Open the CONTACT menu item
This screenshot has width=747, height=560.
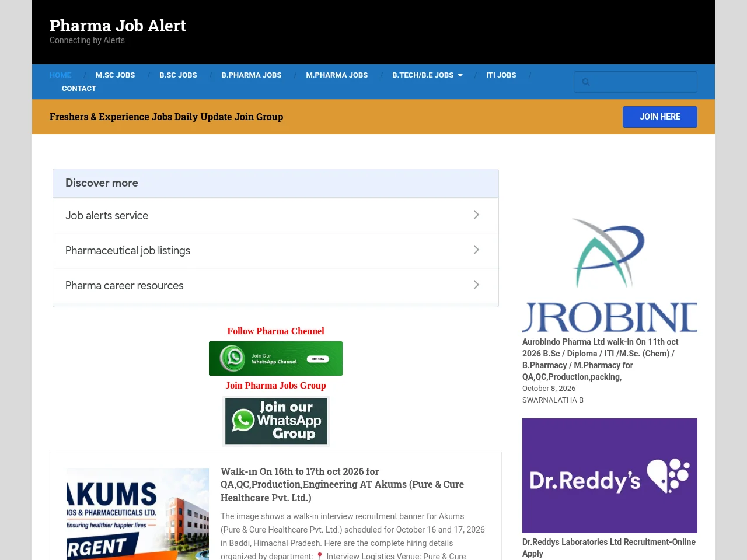tap(79, 89)
